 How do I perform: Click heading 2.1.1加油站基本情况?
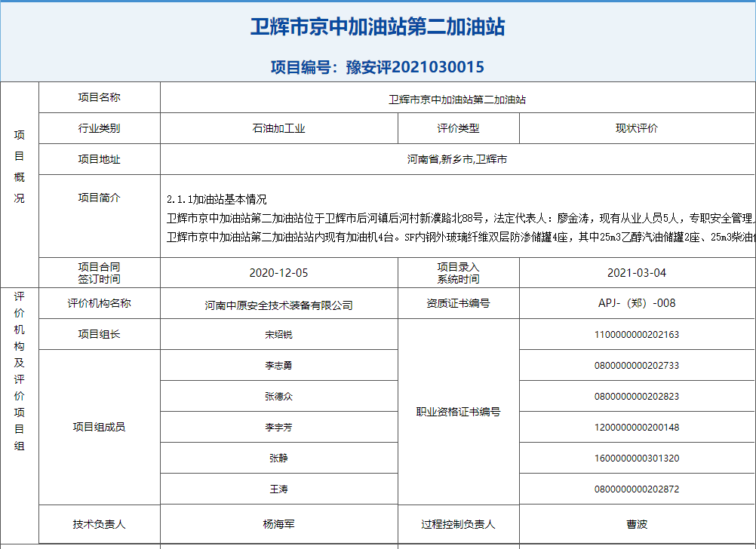pyautogui.click(x=217, y=200)
